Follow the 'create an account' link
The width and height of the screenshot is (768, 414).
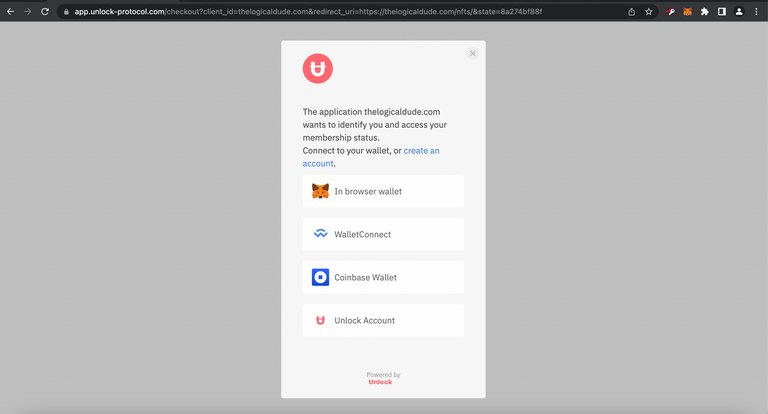(371, 157)
